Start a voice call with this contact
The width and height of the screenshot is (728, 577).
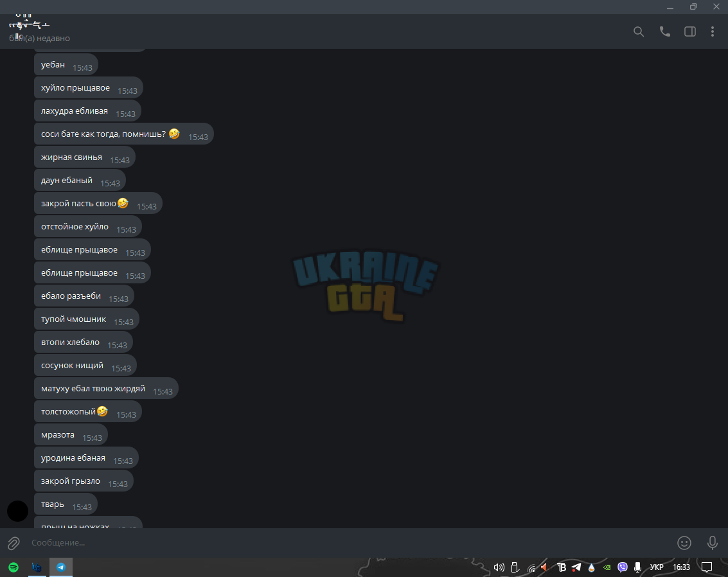click(x=665, y=31)
